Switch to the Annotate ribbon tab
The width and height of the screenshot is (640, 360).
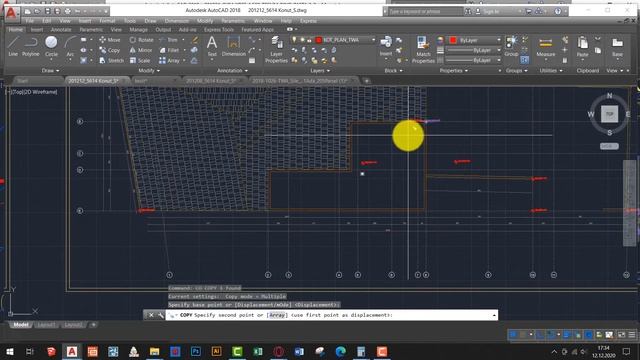pos(61,29)
